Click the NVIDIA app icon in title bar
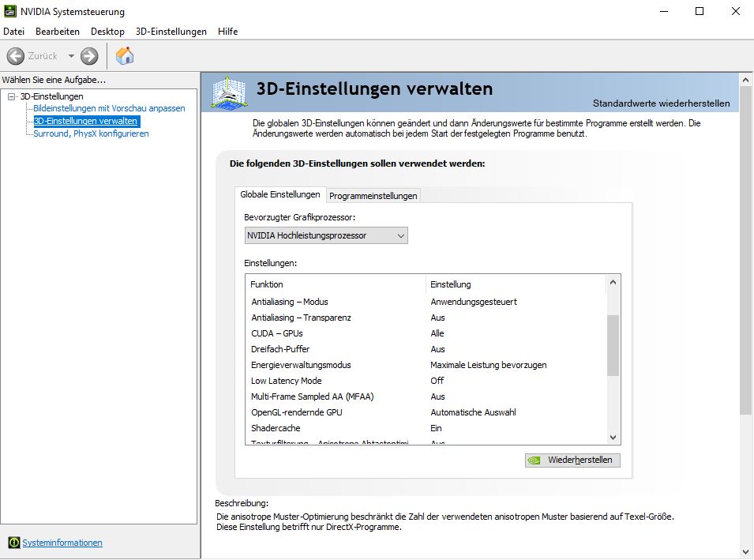 click(9, 11)
